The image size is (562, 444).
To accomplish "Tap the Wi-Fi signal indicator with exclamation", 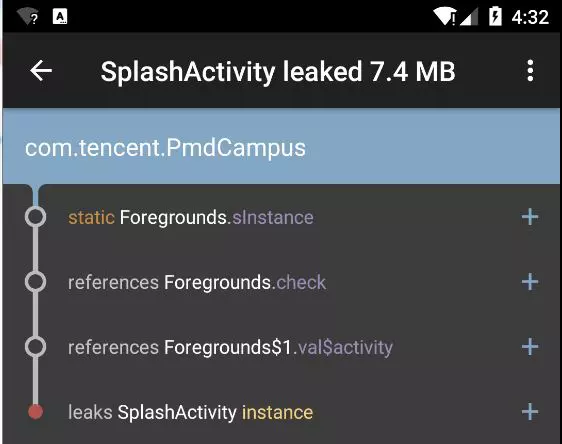I will 444,16.
